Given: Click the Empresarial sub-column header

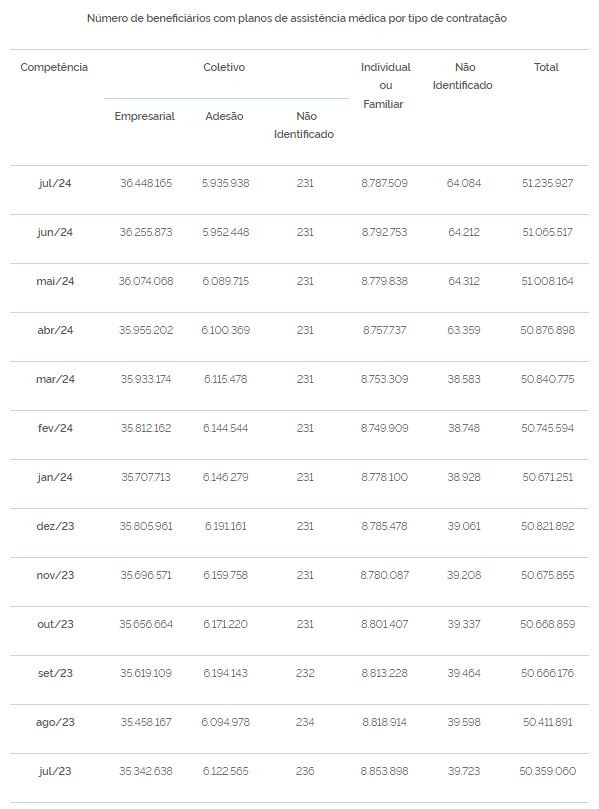Looking at the screenshot, I should tap(144, 116).
